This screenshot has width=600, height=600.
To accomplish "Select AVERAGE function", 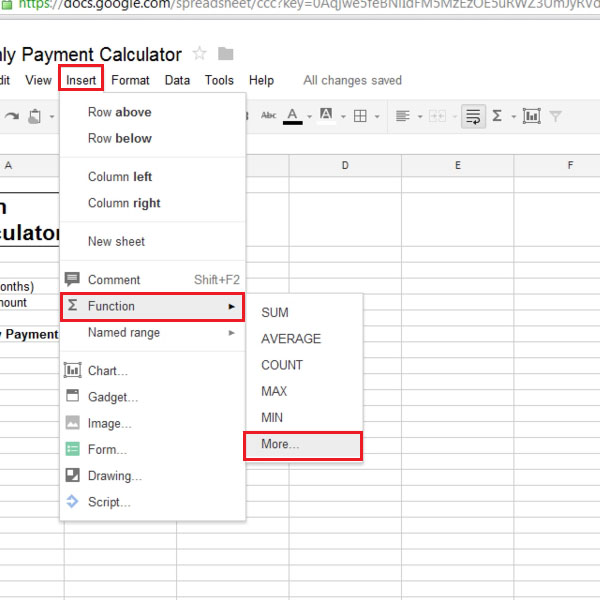I will 304,339.
